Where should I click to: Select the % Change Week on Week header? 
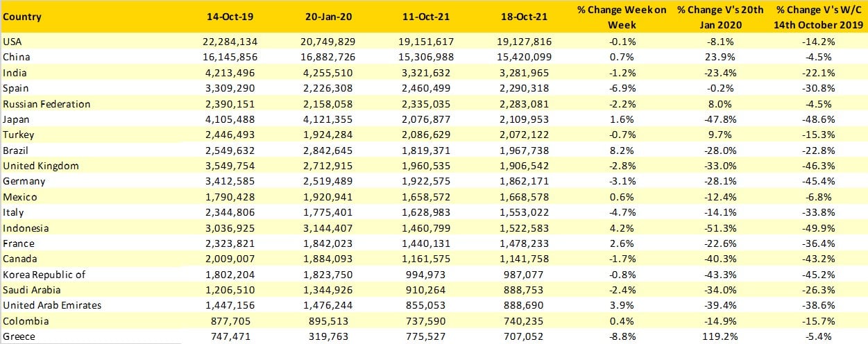(621, 17)
